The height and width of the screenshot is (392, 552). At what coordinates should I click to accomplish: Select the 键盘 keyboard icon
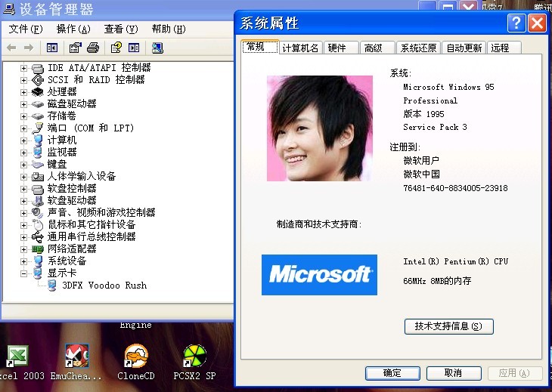pos(37,164)
